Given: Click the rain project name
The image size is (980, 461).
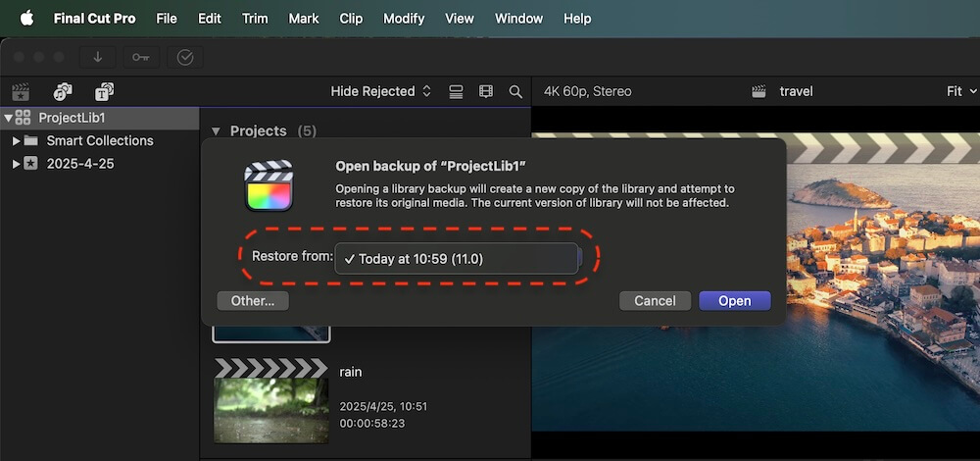Looking at the screenshot, I should (351, 372).
